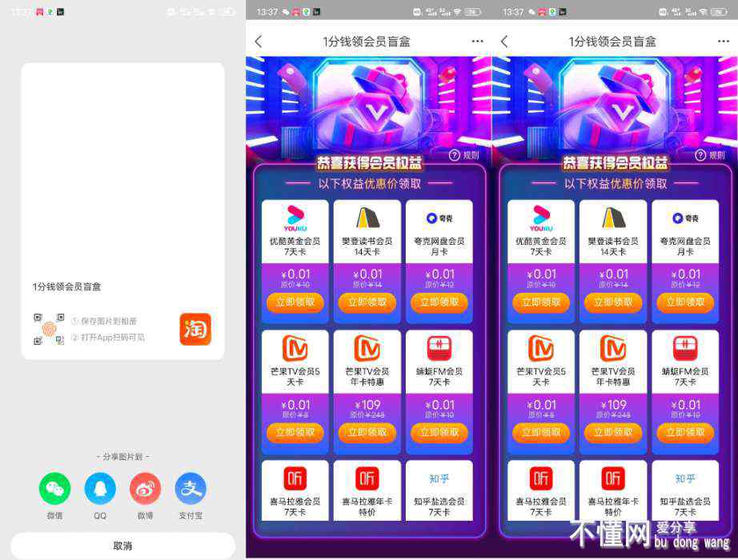Go back using arrow on middle screen
This screenshot has height=560, width=738.
[259, 42]
